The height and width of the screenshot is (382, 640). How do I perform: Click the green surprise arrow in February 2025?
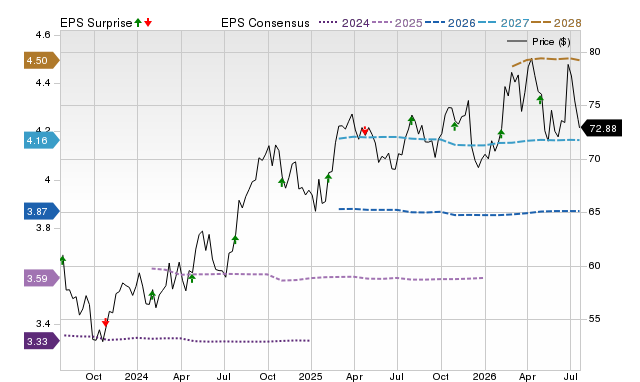[x=328, y=177]
